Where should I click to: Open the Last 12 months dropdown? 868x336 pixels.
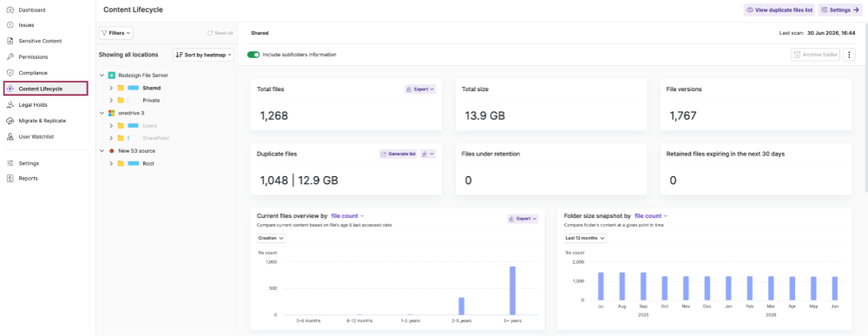[x=585, y=238]
